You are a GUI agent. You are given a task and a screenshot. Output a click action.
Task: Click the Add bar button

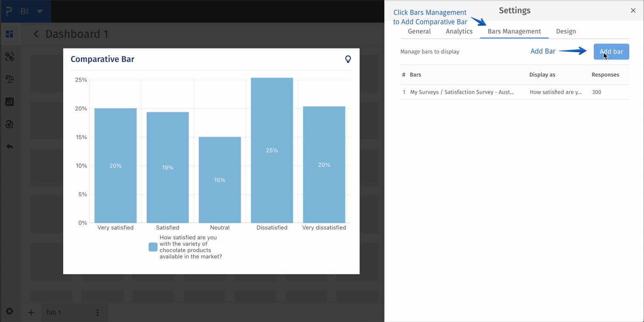pyautogui.click(x=611, y=52)
